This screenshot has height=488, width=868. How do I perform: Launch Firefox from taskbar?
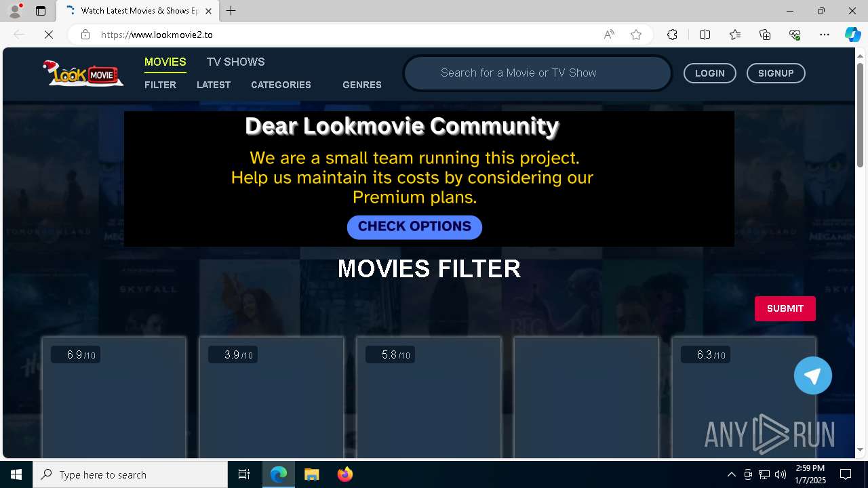(345, 474)
